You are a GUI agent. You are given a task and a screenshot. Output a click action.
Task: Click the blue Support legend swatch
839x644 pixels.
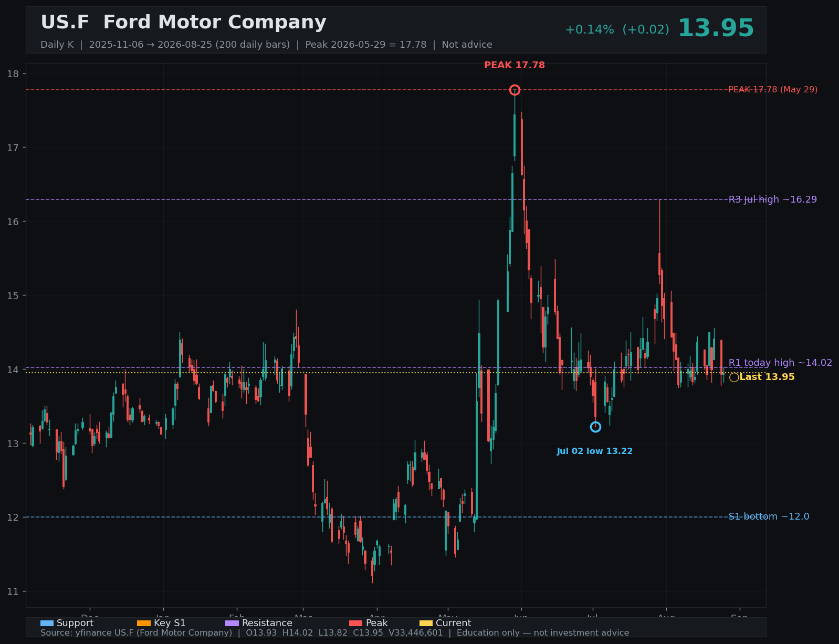tap(47, 623)
